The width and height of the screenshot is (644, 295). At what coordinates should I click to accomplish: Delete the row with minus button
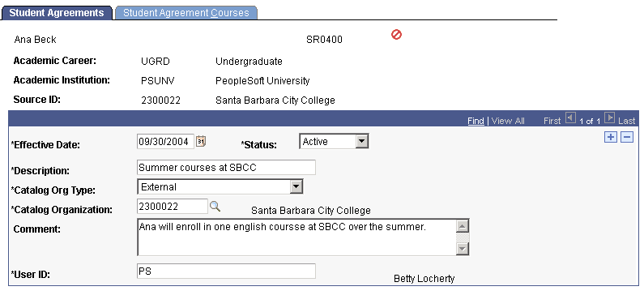point(627,137)
